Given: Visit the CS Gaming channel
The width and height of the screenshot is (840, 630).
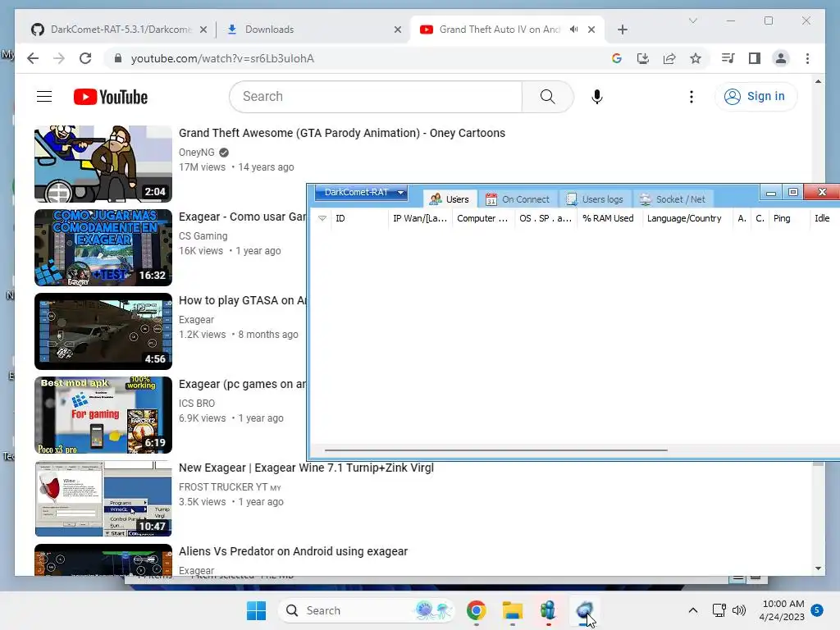Looking at the screenshot, I should 203,235.
